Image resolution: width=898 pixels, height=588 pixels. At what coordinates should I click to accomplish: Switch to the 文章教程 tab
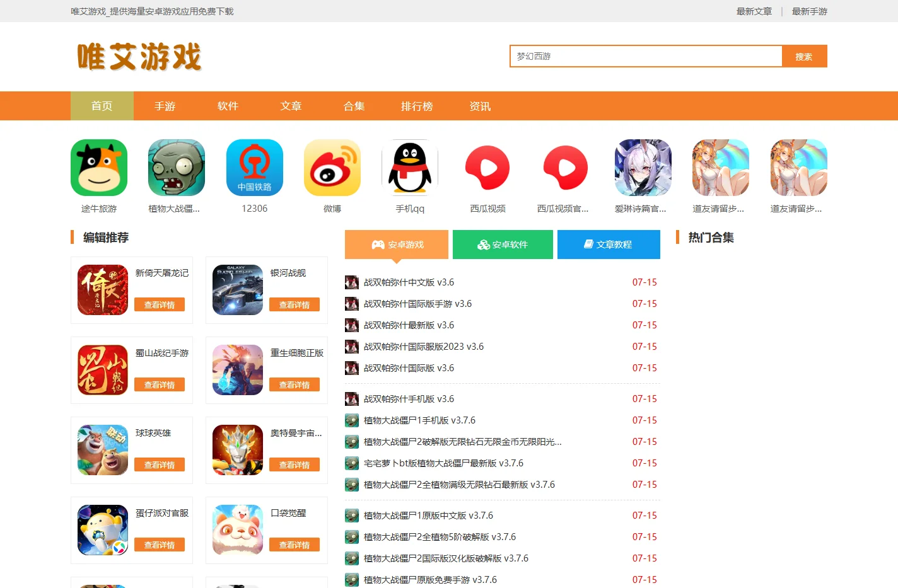(x=609, y=245)
